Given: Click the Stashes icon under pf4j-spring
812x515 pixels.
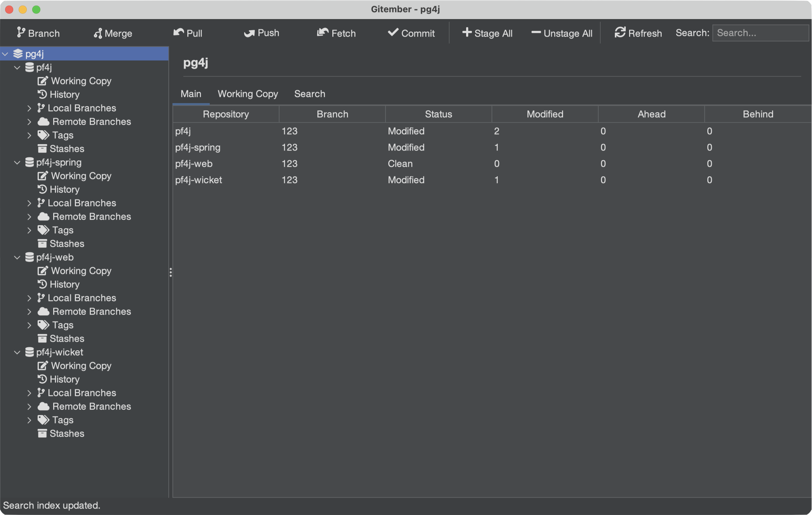Looking at the screenshot, I should (42, 243).
